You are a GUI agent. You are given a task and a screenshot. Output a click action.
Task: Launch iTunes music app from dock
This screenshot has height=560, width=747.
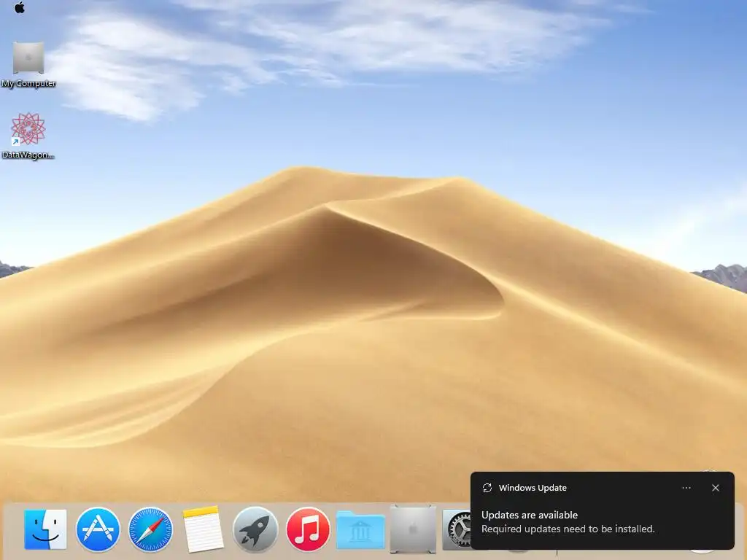307,529
